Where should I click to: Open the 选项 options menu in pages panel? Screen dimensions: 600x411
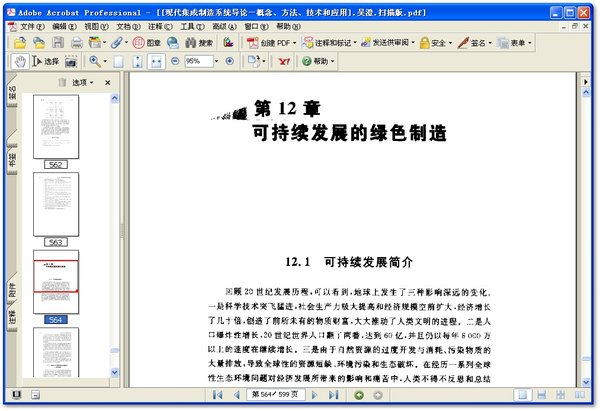(x=83, y=82)
